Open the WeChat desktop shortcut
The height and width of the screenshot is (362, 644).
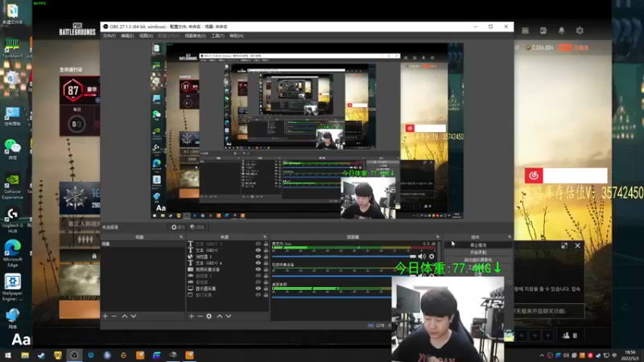(x=13, y=149)
